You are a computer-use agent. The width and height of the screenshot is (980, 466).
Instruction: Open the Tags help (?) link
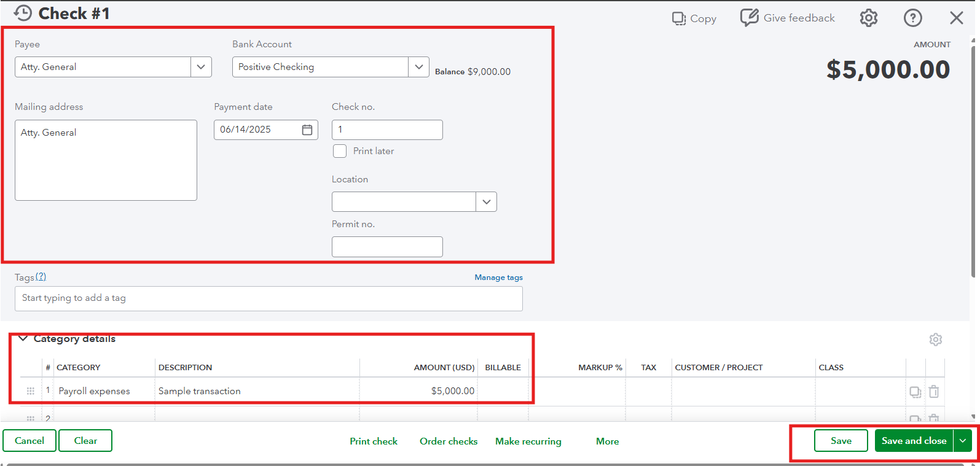pos(41,277)
